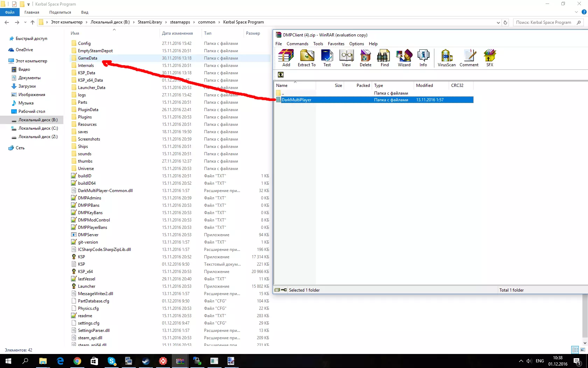Launch the Wizard in WinRAR toolbar

(x=404, y=58)
